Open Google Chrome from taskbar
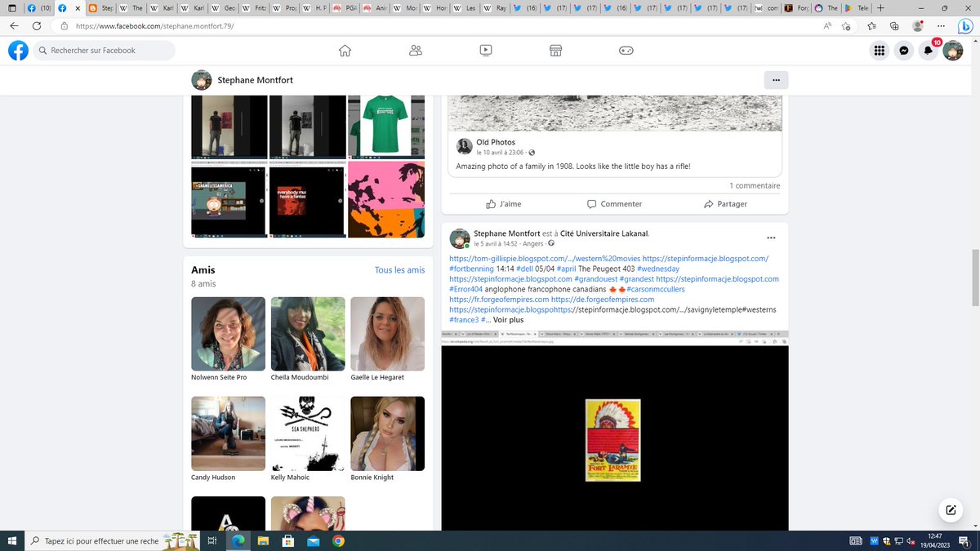This screenshot has width=980, height=551. pyautogui.click(x=338, y=540)
